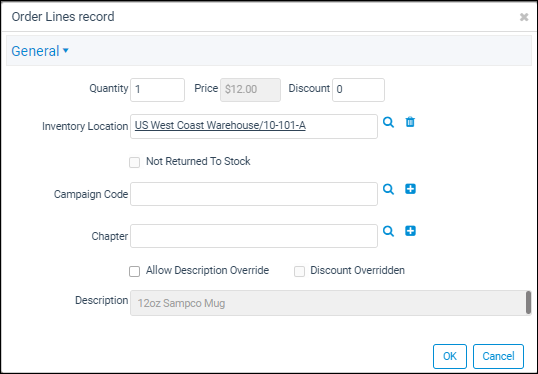Click the Quantity input field
538x374 pixels.
click(x=157, y=90)
